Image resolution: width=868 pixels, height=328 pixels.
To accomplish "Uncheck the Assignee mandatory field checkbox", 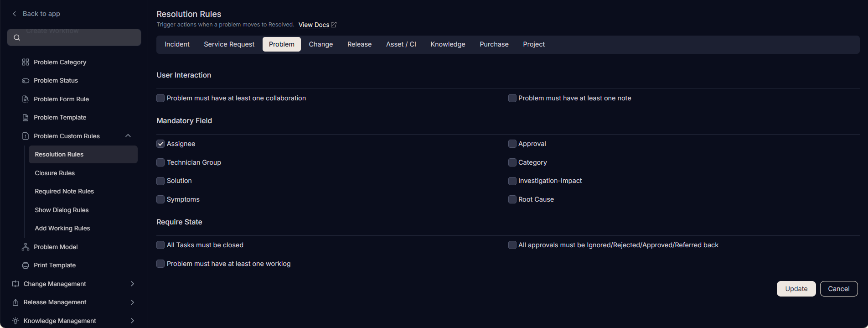I will [x=160, y=144].
